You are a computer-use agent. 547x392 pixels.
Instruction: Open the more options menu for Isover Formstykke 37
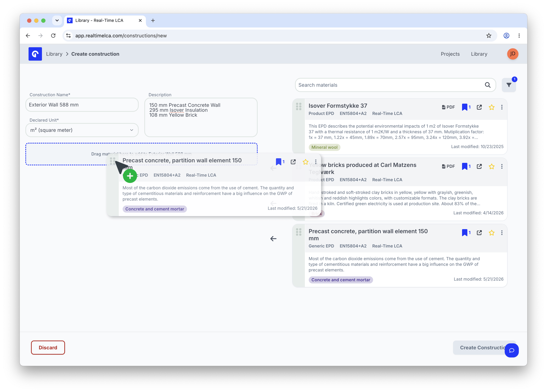pyautogui.click(x=502, y=107)
